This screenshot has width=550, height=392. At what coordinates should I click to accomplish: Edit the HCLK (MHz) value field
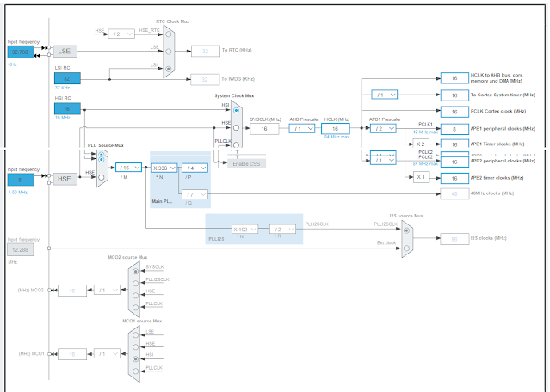coord(336,129)
